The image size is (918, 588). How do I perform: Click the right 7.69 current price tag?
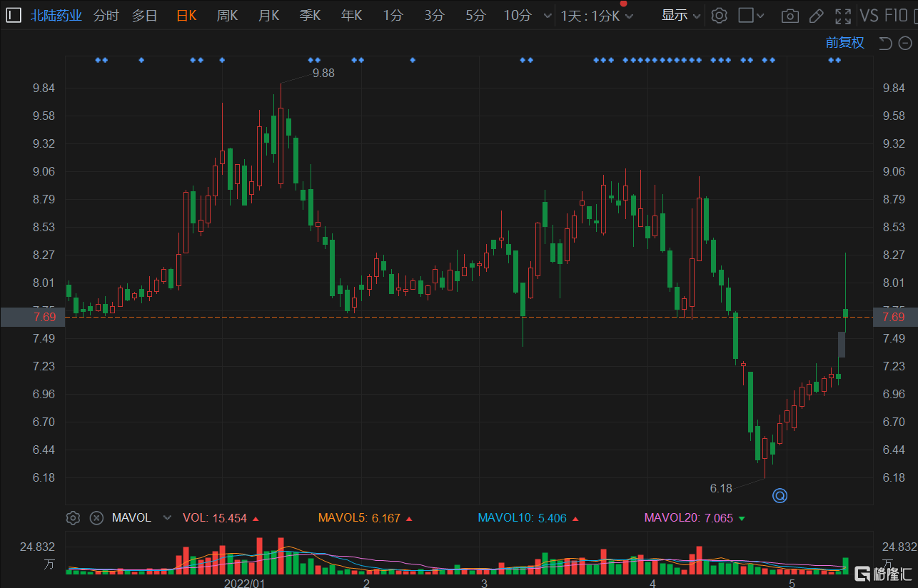(x=895, y=317)
